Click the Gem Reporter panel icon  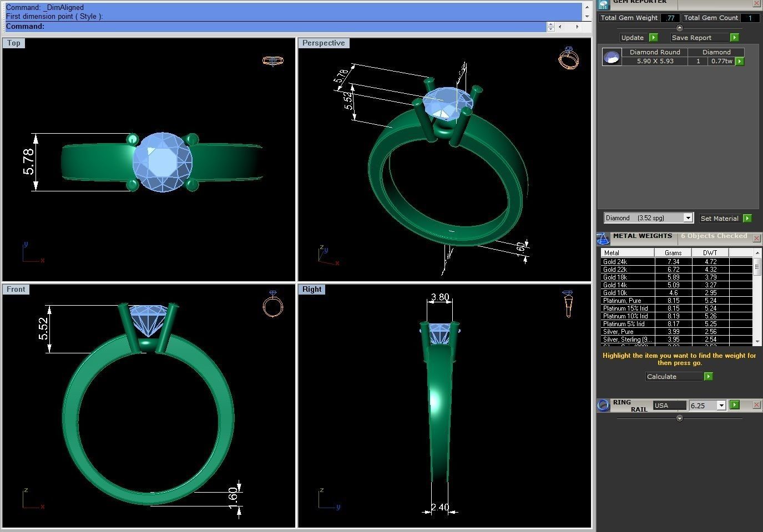[x=603, y=4]
